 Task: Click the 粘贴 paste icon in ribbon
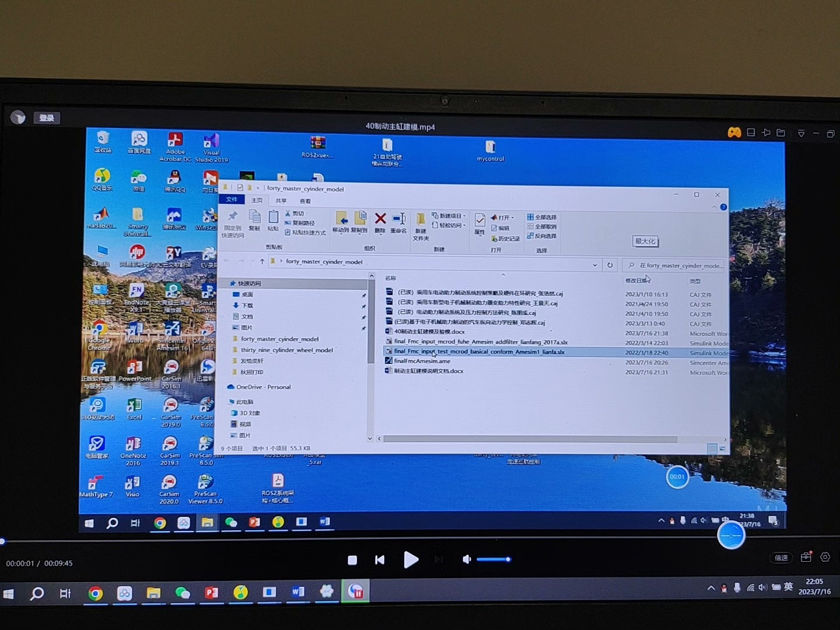pos(273,221)
